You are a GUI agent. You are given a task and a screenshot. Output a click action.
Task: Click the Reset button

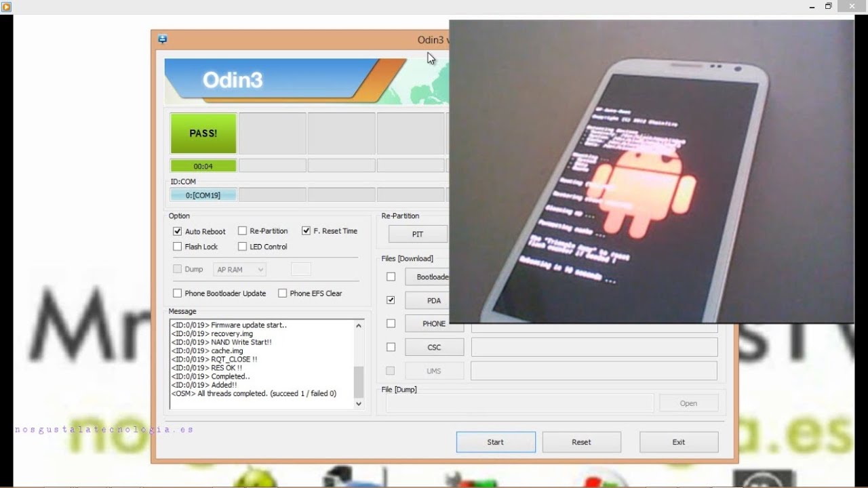pyautogui.click(x=581, y=442)
